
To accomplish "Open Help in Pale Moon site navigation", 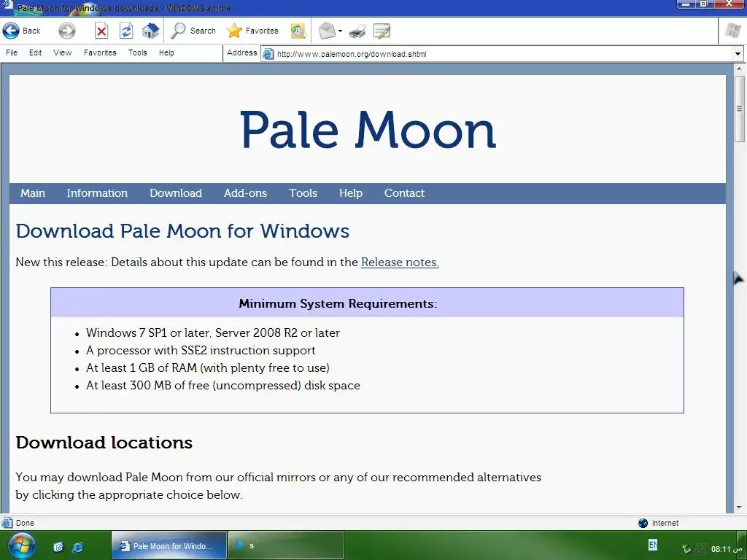I will 351,193.
